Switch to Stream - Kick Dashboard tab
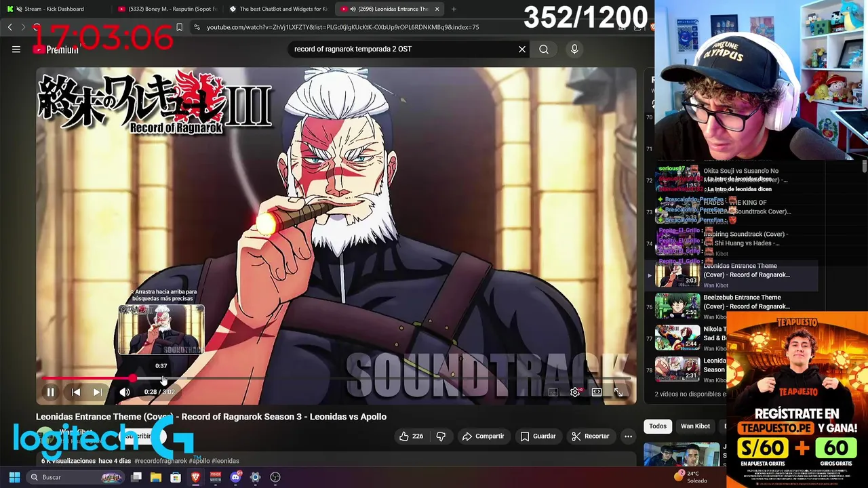 click(x=54, y=9)
